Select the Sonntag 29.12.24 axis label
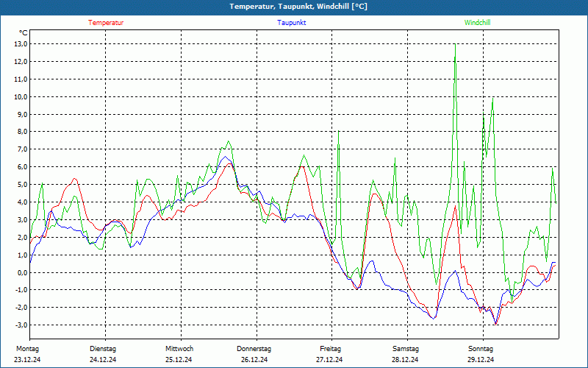The width and height of the screenshot is (588, 368). (481, 354)
